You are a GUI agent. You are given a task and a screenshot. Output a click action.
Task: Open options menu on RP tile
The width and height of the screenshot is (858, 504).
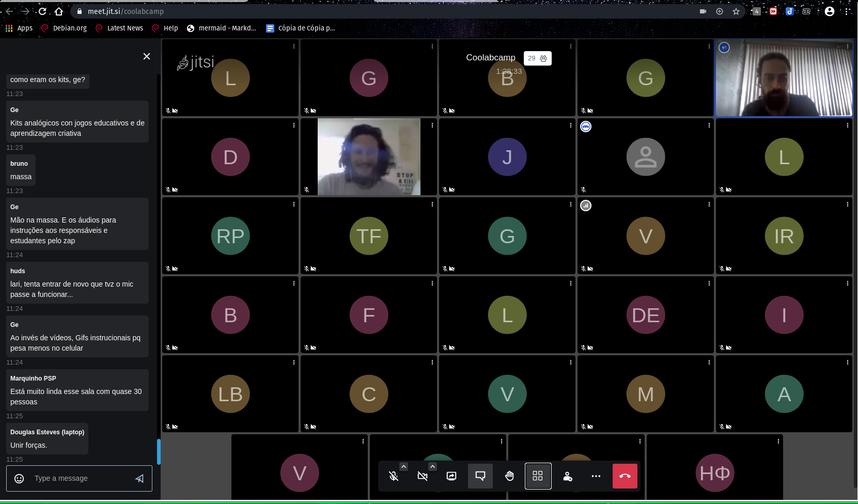(x=294, y=204)
